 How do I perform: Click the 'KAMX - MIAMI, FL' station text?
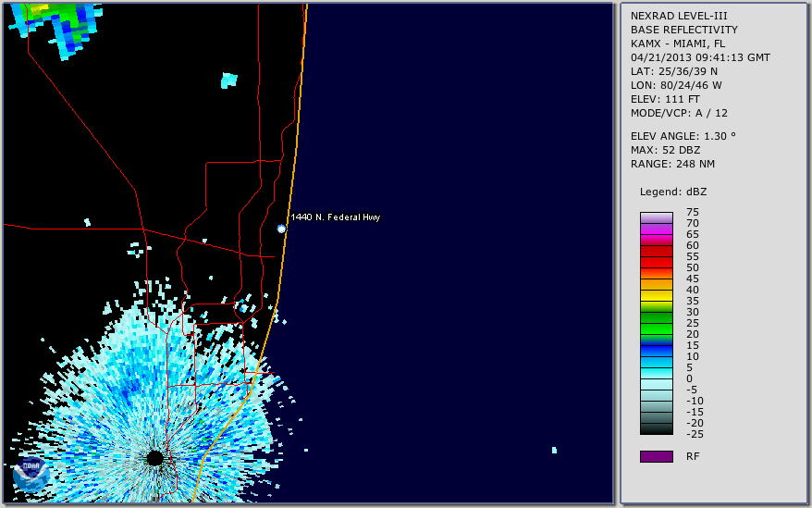click(x=678, y=43)
